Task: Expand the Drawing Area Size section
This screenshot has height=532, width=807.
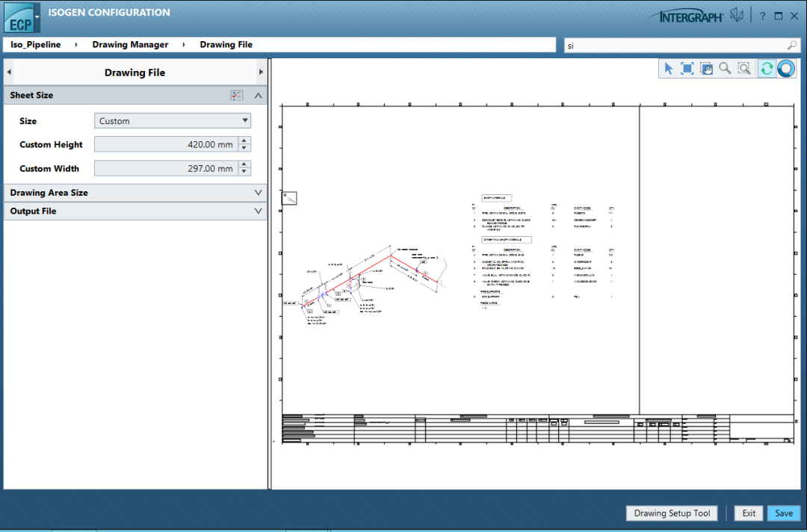Action: pyautogui.click(x=258, y=193)
